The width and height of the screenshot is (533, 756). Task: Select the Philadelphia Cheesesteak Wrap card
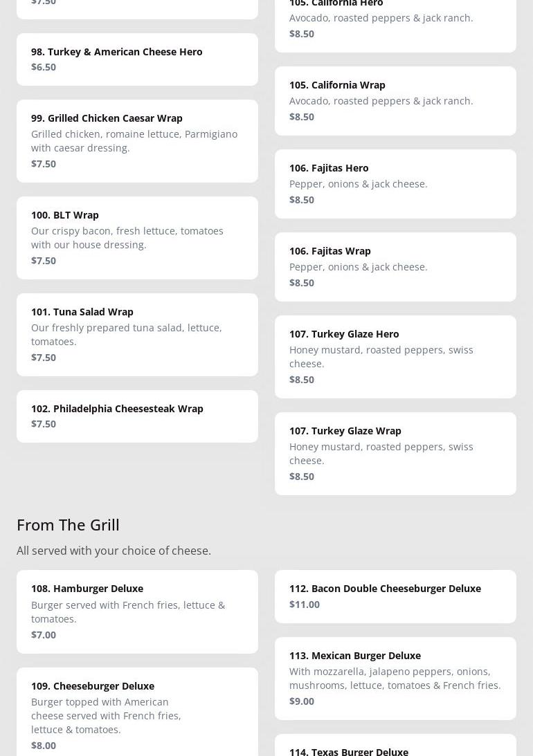[x=137, y=416]
